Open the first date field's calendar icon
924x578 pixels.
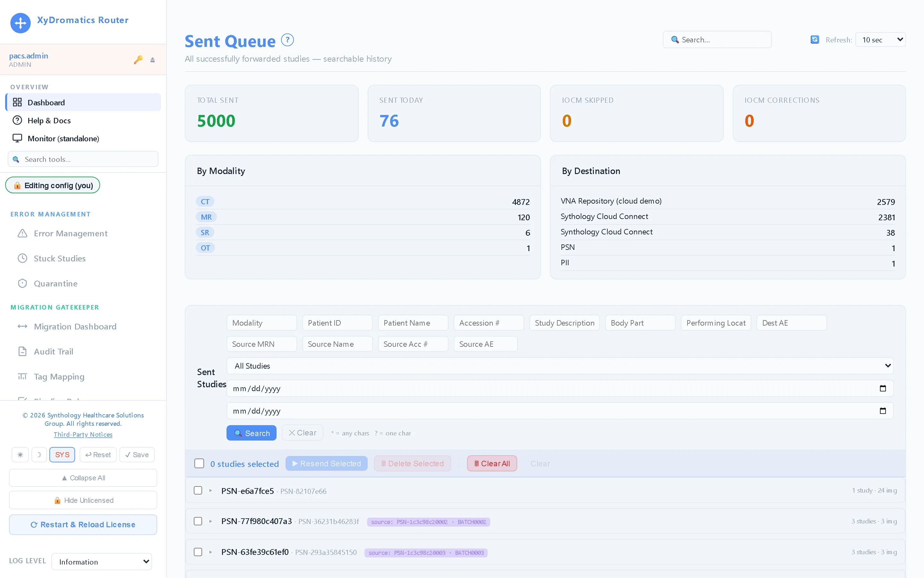pyautogui.click(x=883, y=389)
